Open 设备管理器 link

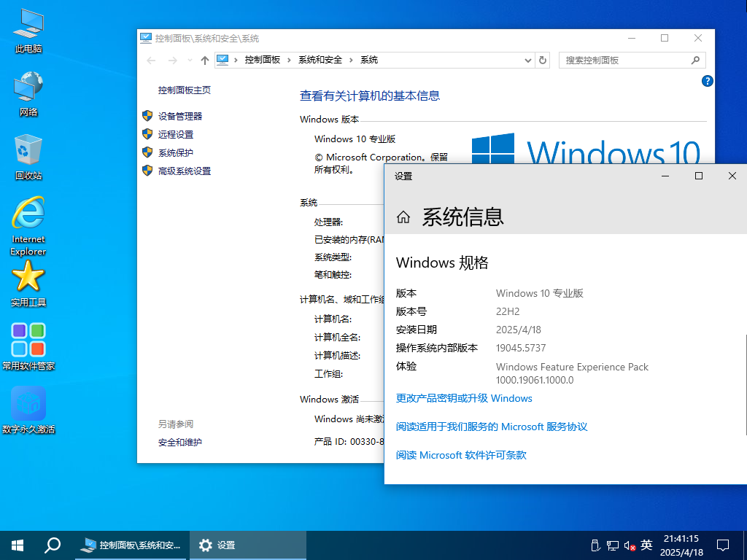tap(180, 116)
